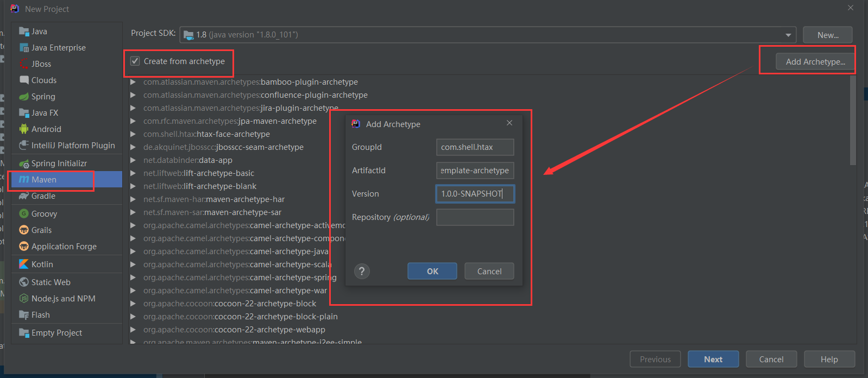
Task: Expand the bamboo-plugin-archetype node
Action: 133,82
